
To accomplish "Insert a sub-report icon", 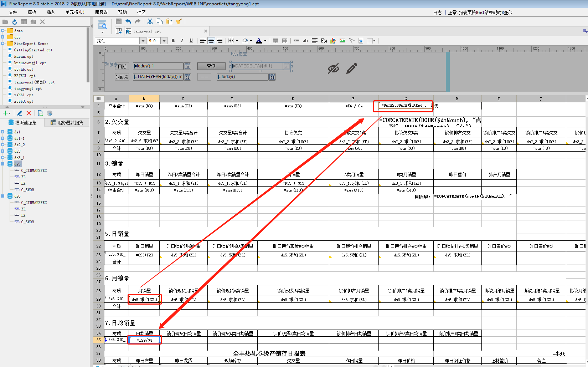I will click(361, 41).
